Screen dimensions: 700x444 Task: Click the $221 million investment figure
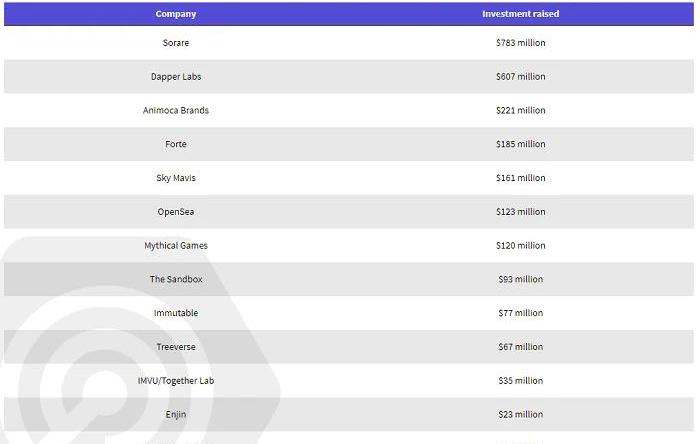coord(520,110)
